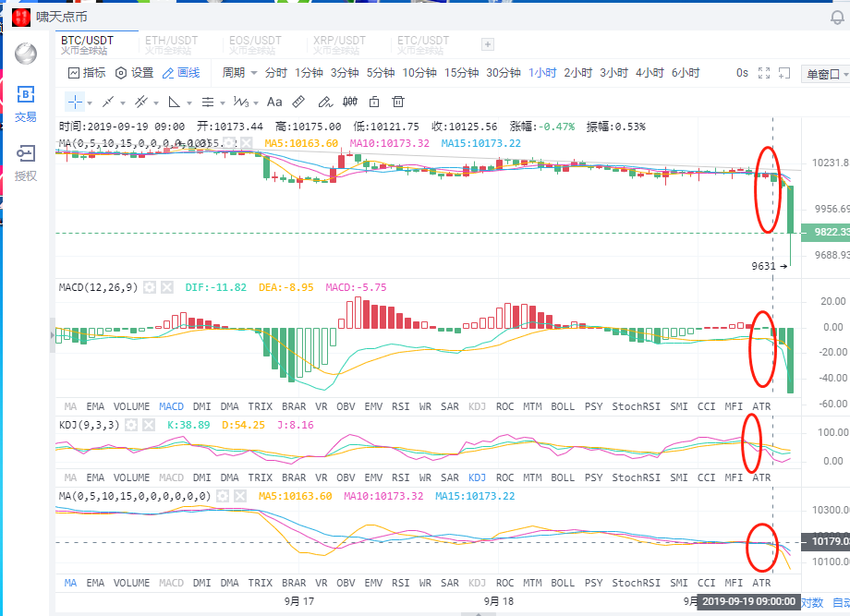Open the 单窗口 layout dropdown

tap(826, 74)
